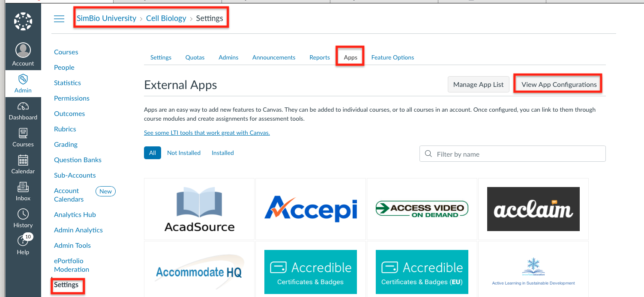
Task: Open Active Learning in Sustainable Development app
Action: coord(533,269)
